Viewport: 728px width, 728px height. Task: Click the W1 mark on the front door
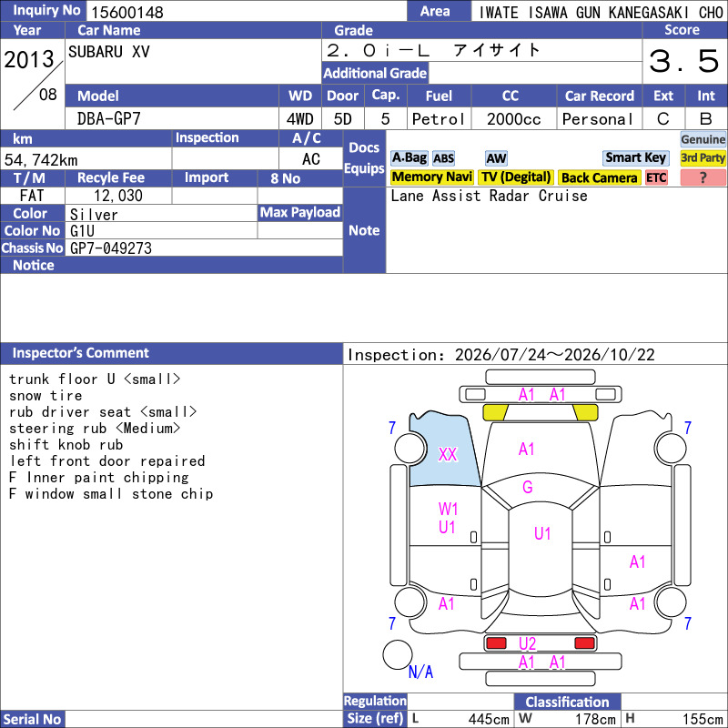448,509
